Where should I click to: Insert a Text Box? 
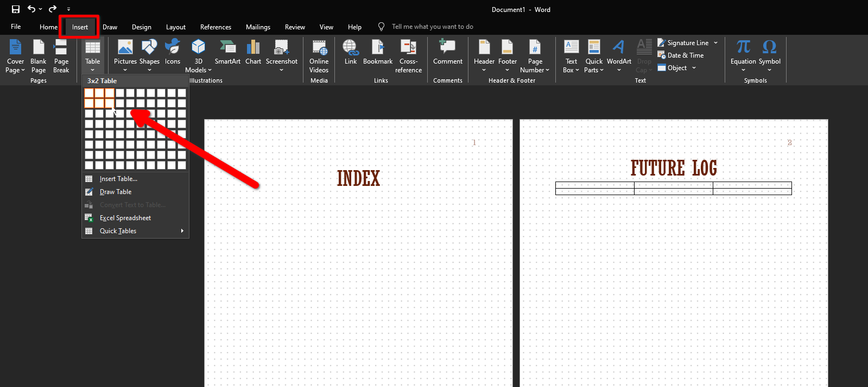(571, 56)
